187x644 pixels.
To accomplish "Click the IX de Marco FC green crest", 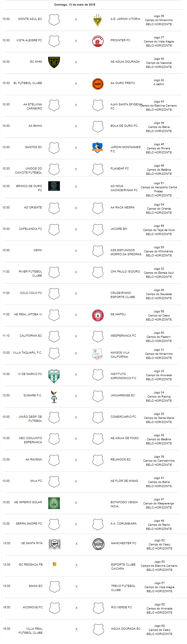I will [x=54, y=376].
